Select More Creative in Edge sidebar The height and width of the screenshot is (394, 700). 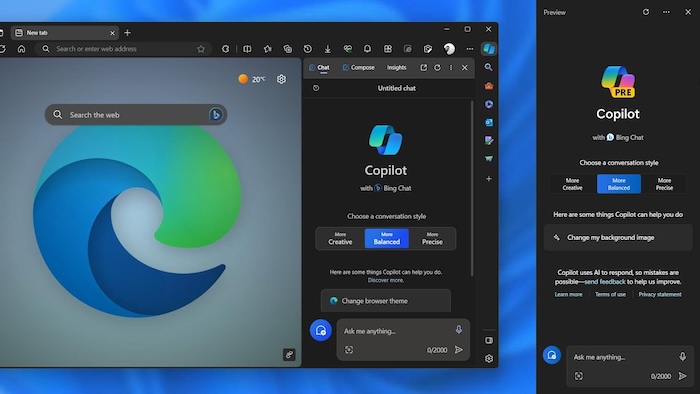[x=340, y=238]
